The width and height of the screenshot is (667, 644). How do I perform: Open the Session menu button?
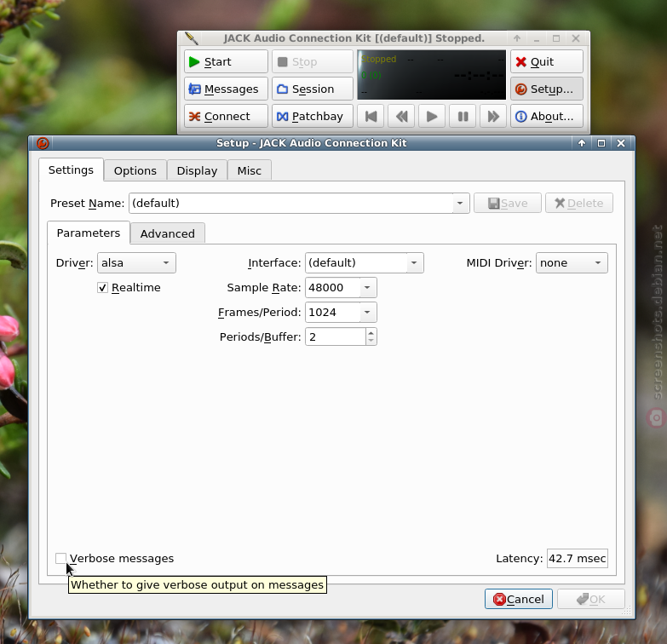click(313, 89)
